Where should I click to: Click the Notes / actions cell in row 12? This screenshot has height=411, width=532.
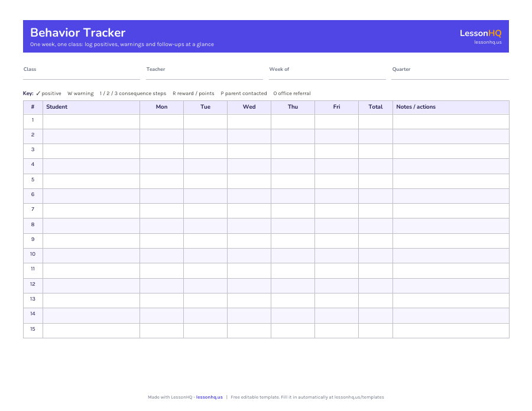pyautogui.click(x=451, y=286)
